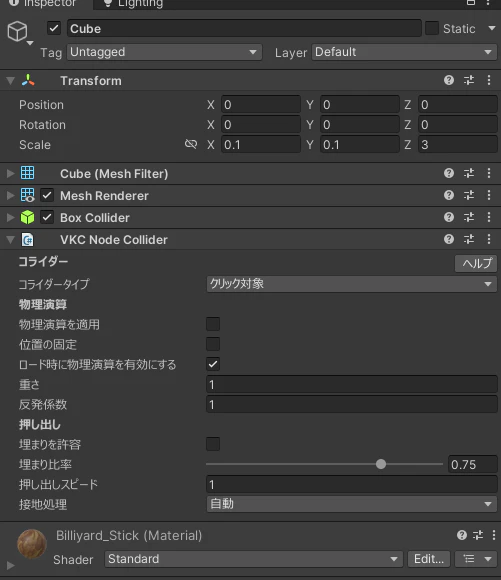501x580 pixels.
Task: Open Billiyard_Stick material preset icon
Action: (x=478, y=535)
